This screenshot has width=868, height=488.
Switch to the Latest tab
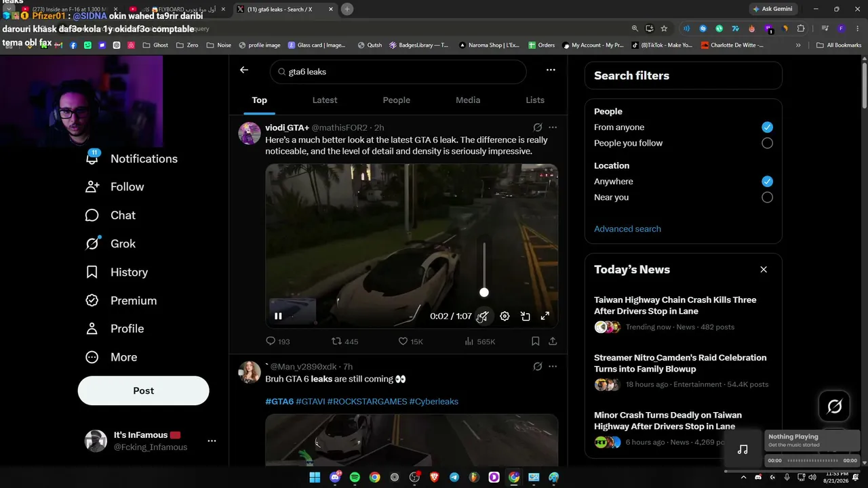pos(325,100)
